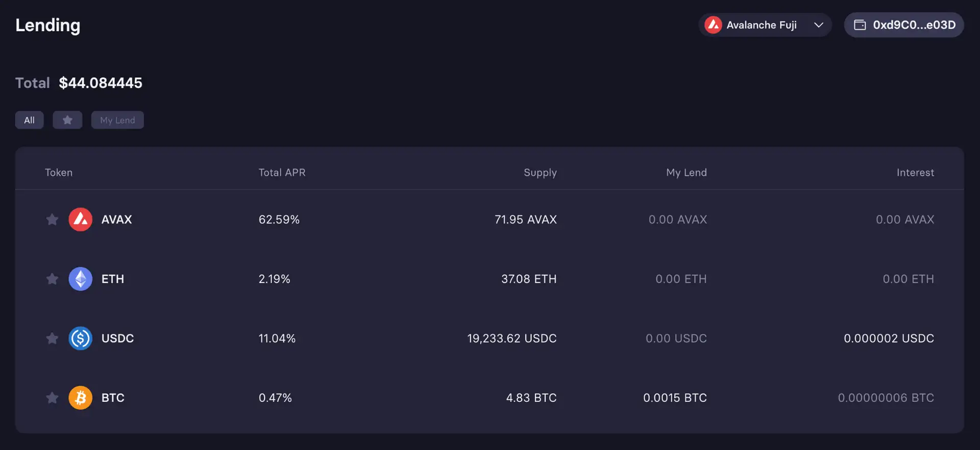The width and height of the screenshot is (980, 450).
Task: Mark USDC as favorite with star
Action: click(52, 338)
